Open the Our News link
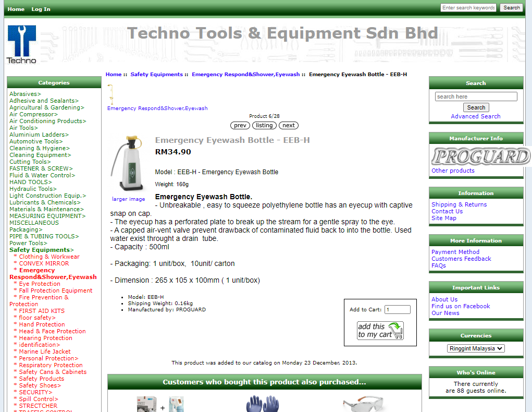The height and width of the screenshot is (412, 532). (x=445, y=313)
